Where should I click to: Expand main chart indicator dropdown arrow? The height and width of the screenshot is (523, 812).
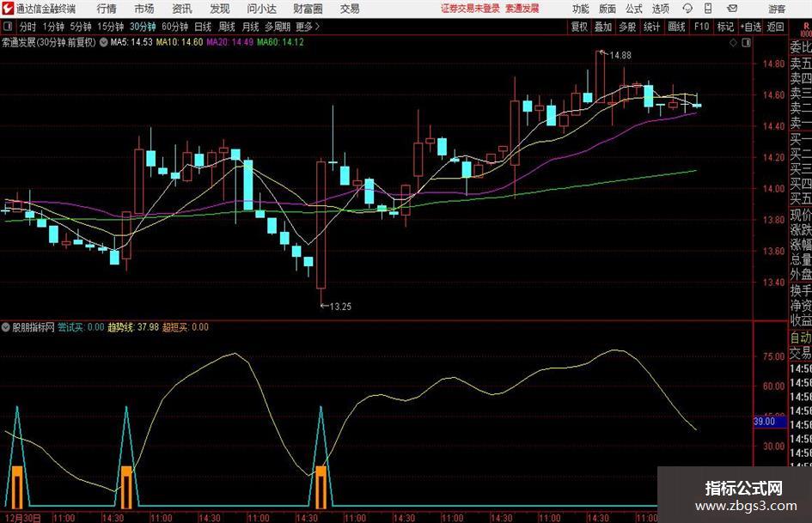pyautogui.click(x=104, y=42)
